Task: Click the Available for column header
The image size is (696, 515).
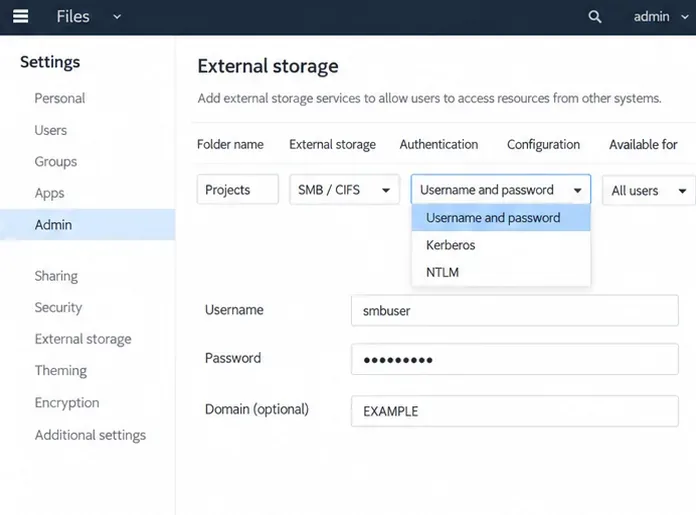Action: coord(643,144)
